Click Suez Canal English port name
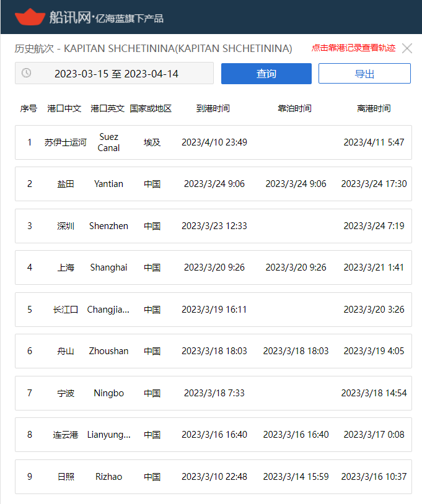 (108, 142)
